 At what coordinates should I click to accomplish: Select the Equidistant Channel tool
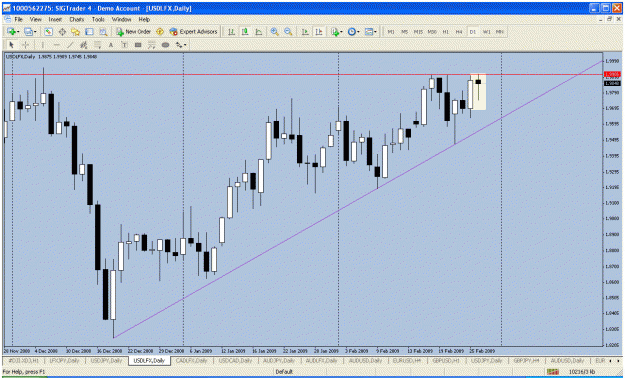(x=84, y=45)
